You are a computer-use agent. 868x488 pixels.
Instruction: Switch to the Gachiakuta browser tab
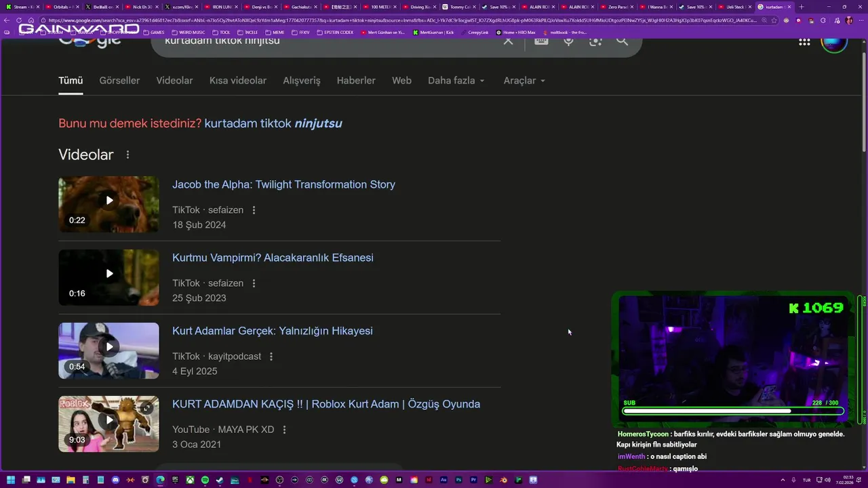click(x=300, y=7)
